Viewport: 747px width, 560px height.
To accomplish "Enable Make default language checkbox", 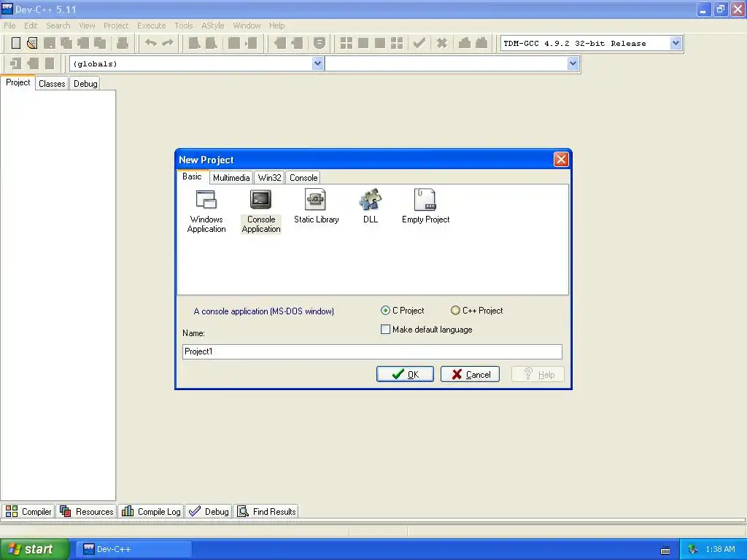I will pos(385,330).
